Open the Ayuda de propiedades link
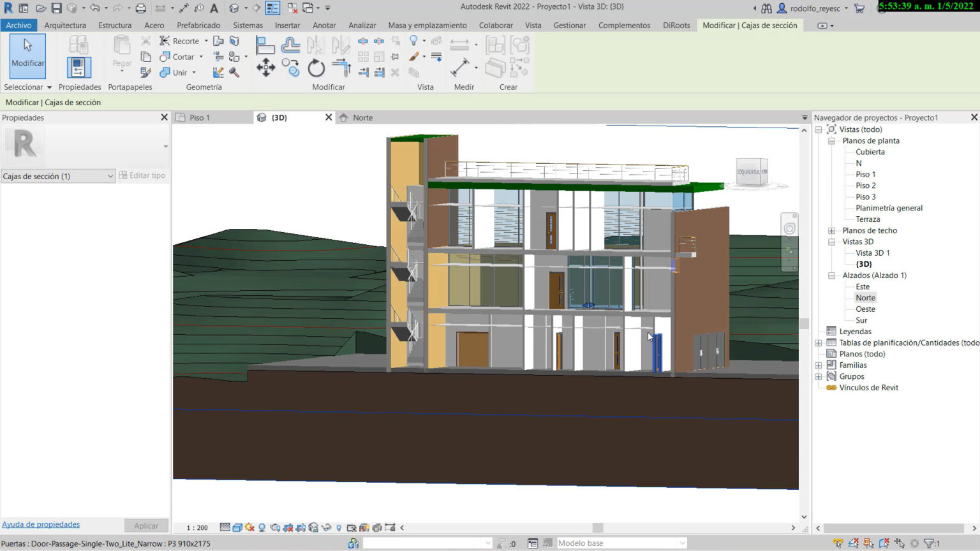The image size is (980, 551). pyautogui.click(x=41, y=524)
